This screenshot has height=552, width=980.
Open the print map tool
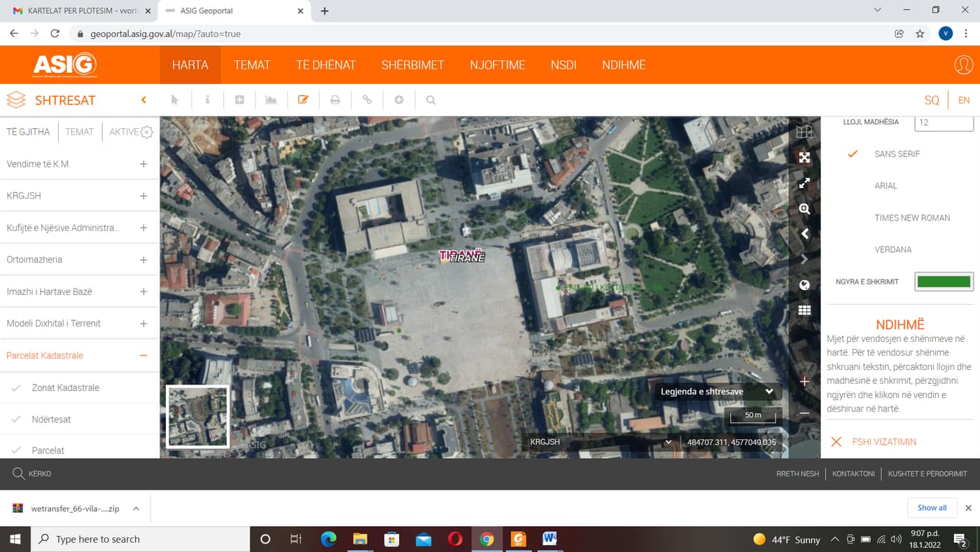coord(335,100)
